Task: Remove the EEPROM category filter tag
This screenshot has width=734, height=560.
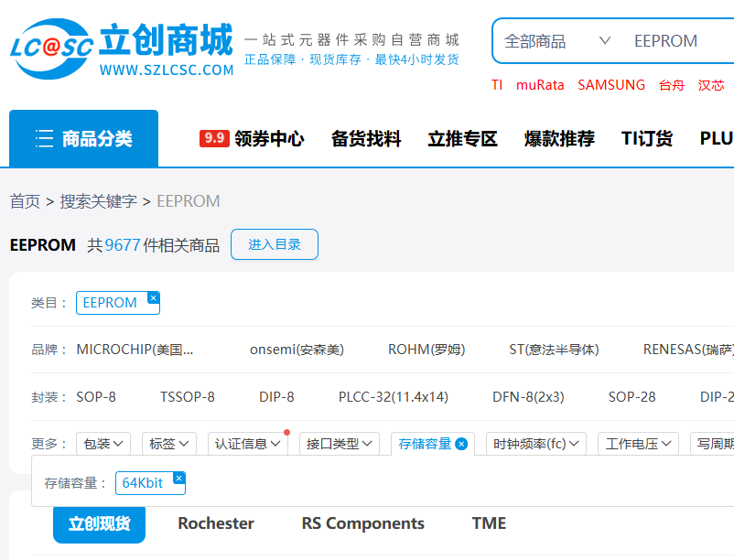Action: (153, 297)
